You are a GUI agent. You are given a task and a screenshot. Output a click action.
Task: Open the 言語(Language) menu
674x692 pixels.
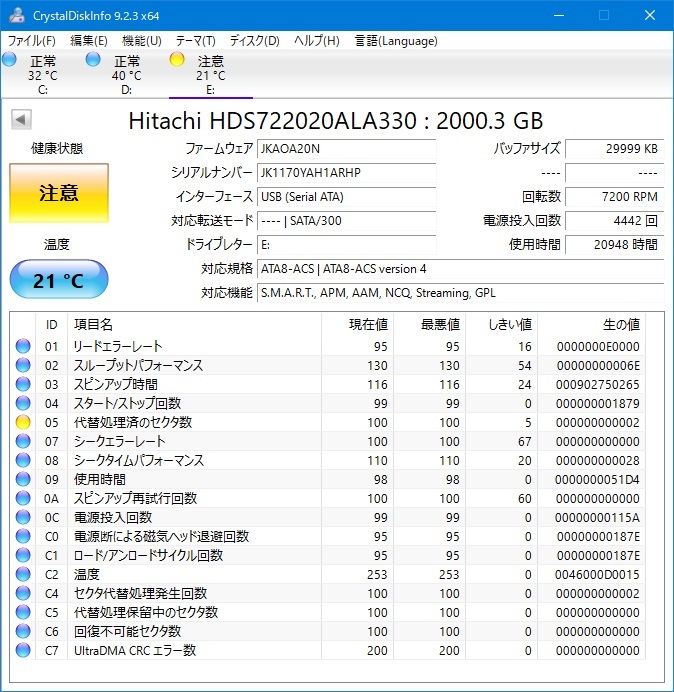point(396,41)
